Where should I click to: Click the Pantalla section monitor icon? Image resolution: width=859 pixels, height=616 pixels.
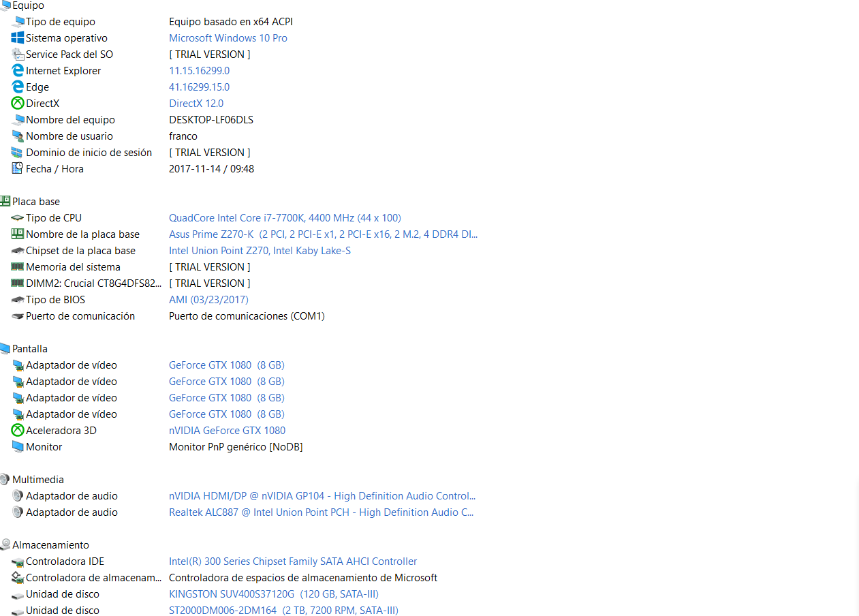click(5, 349)
